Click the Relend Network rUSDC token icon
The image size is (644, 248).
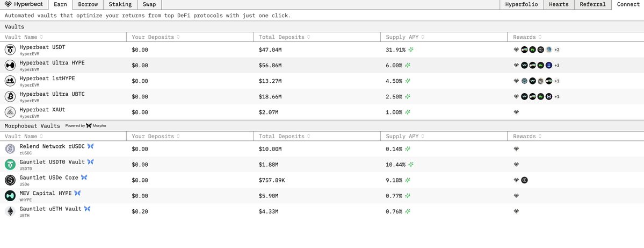10,149
